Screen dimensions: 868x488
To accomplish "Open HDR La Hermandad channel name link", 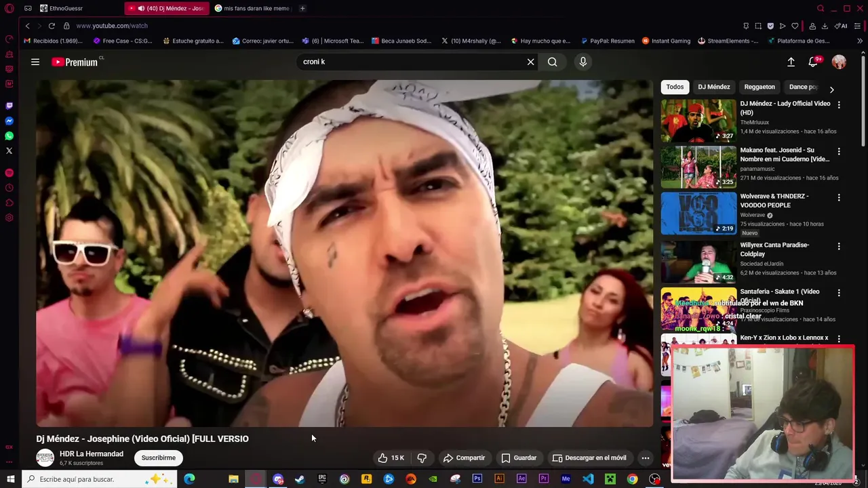I will [x=92, y=454].
